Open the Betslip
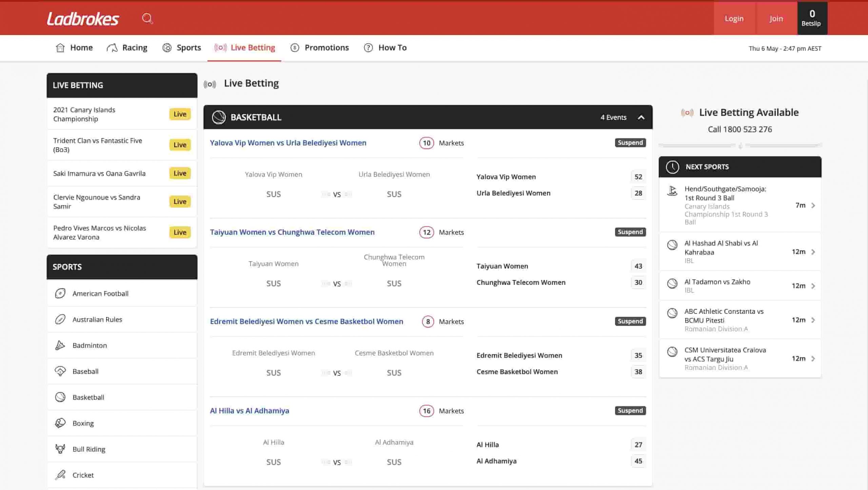 [812, 19]
